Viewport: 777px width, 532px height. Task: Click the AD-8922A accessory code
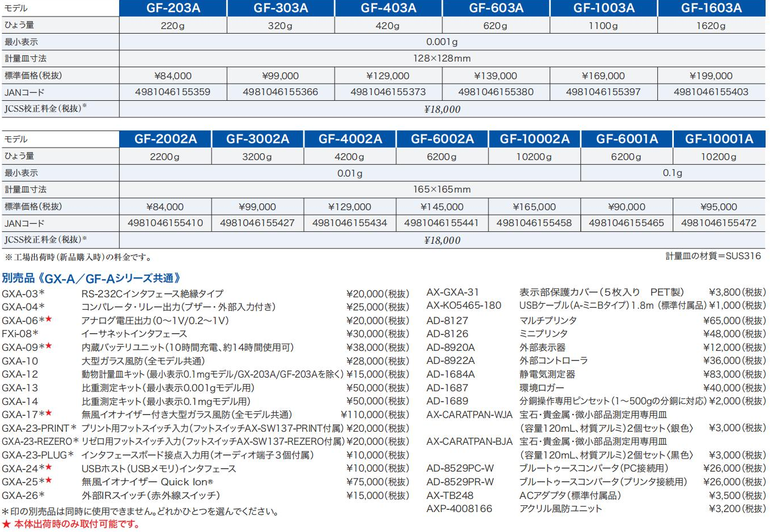(450, 361)
